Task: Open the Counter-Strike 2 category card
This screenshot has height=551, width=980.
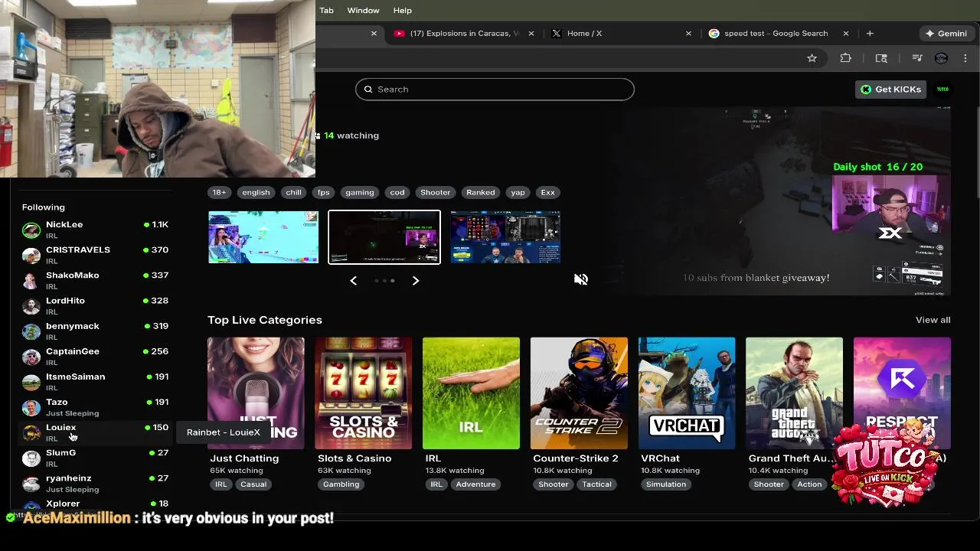Action: [579, 393]
